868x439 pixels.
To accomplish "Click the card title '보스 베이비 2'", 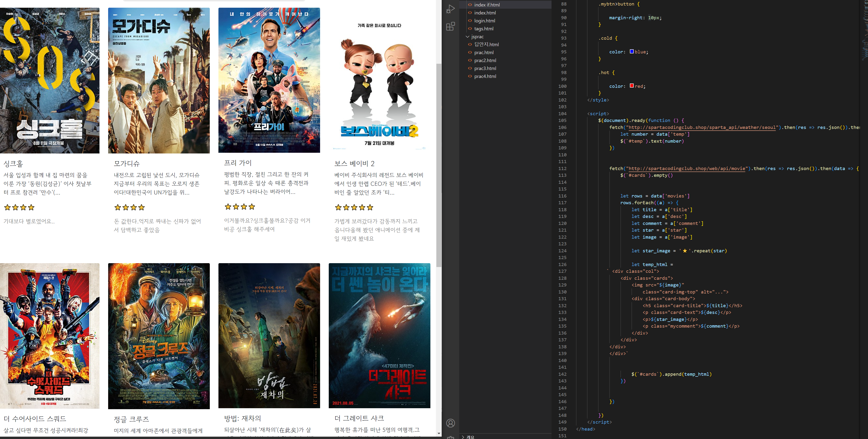I will (x=354, y=164).
